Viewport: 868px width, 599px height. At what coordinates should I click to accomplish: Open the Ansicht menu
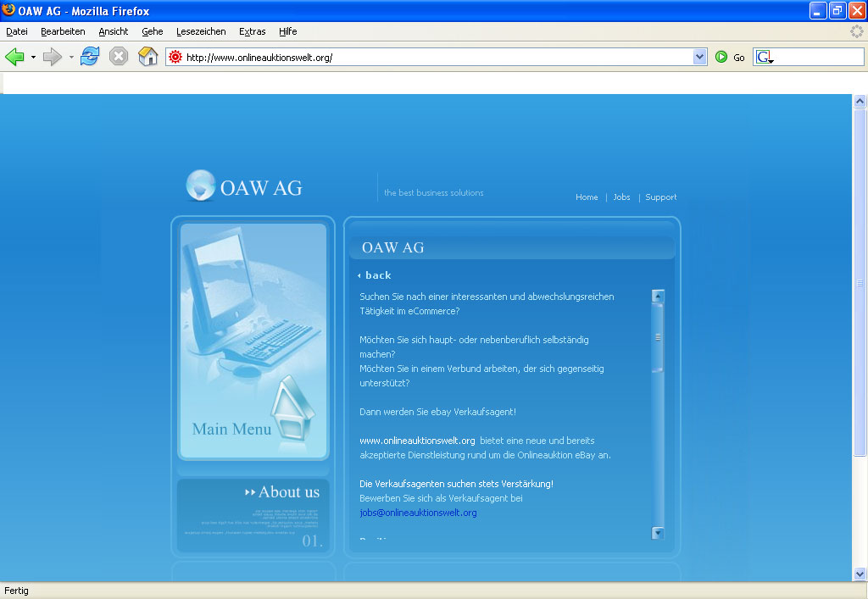113,31
